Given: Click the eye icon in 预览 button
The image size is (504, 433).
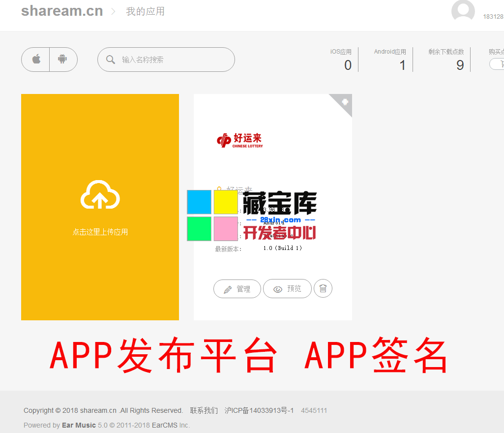Looking at the screenshot, I should [278, 289].
